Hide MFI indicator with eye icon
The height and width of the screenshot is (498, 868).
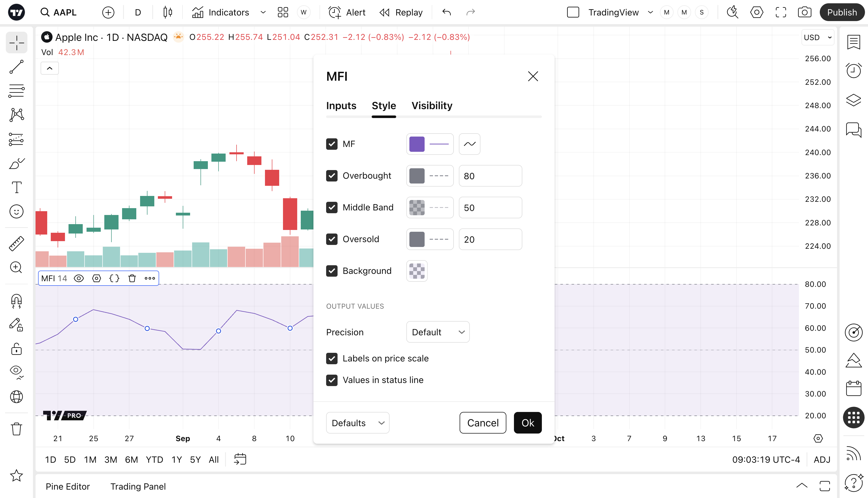[79, 278]
